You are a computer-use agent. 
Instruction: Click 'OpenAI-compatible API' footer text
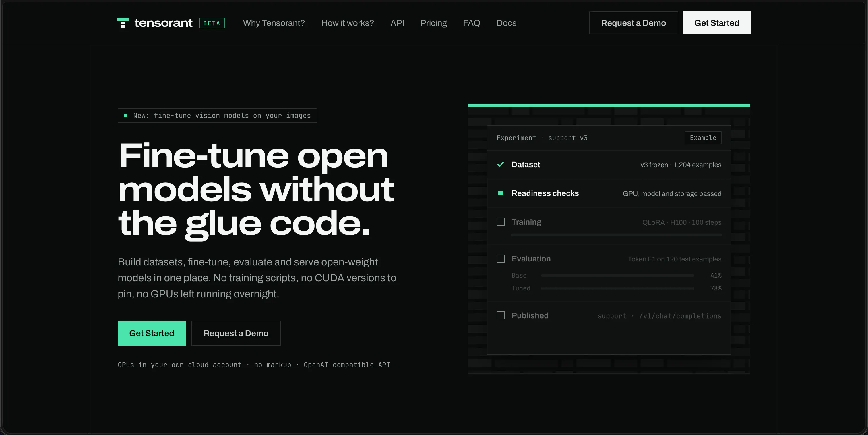(x=347, y=365)
